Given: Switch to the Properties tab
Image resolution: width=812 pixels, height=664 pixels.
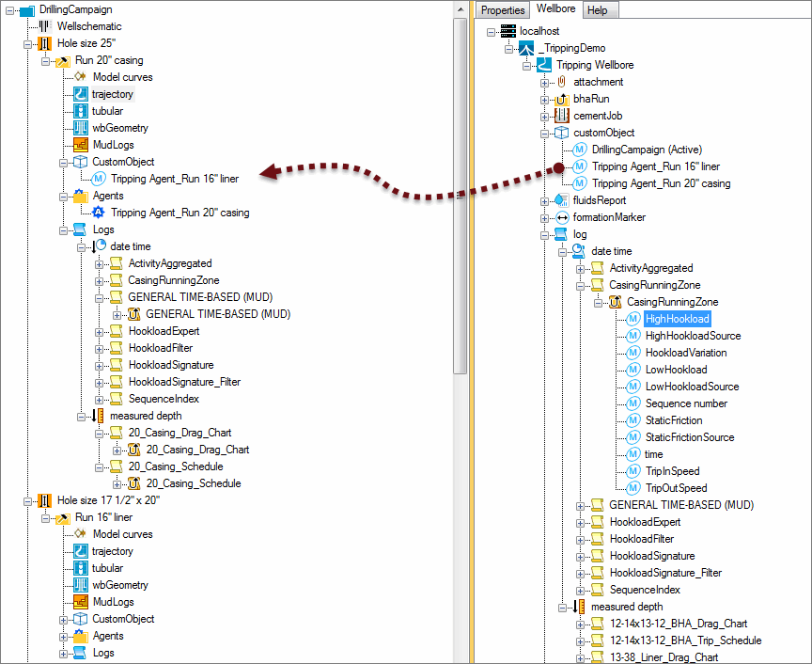Looking at the screenshot, I should pos(502,9).
